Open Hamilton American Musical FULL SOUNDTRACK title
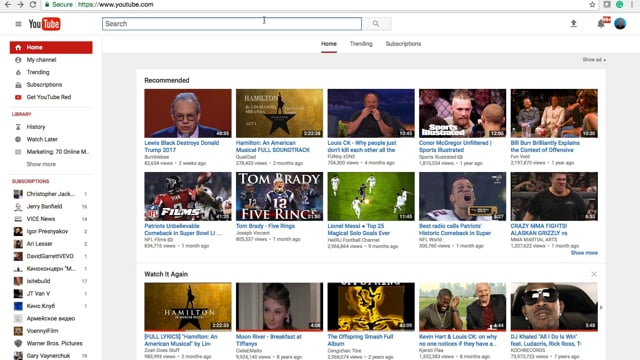 point(273,147)
